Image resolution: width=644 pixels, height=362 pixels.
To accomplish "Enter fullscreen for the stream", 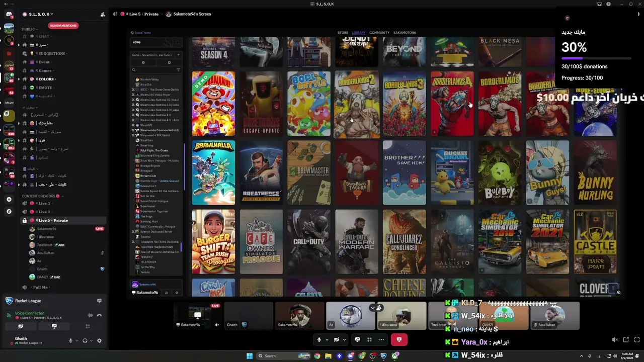I will [637, 340].
